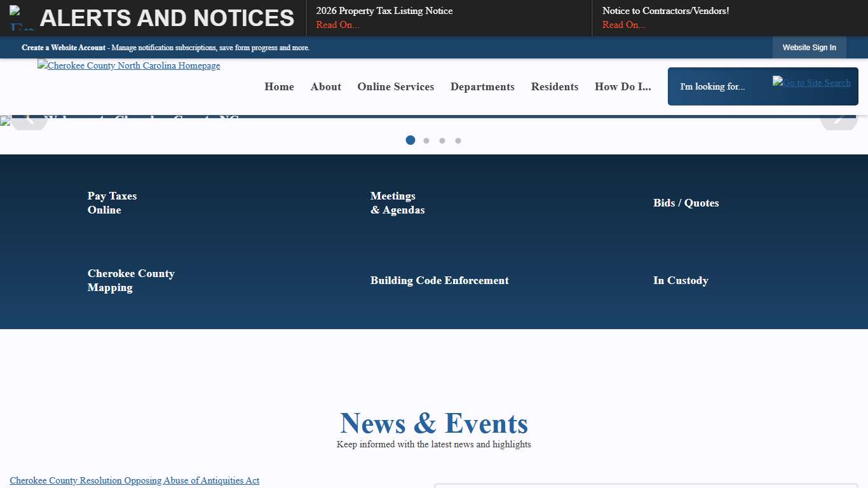Open the In Custody tile
This screenshot has height=488, width=868.
click(681, 280)
